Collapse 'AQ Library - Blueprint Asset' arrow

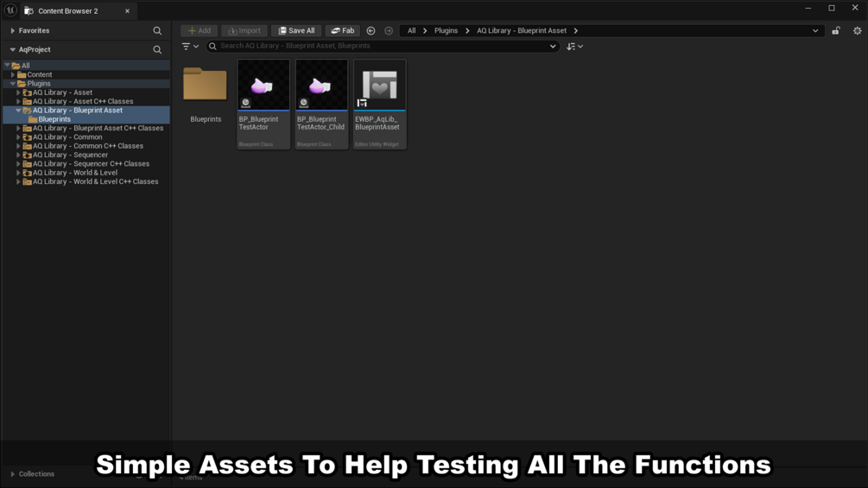[x=18, y=110]
